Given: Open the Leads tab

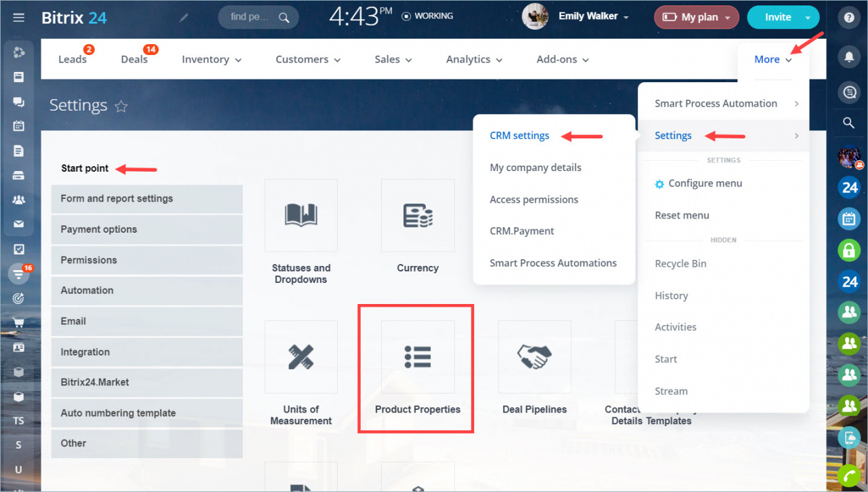Looking at the screenshot, I should (x=73, y=59).
